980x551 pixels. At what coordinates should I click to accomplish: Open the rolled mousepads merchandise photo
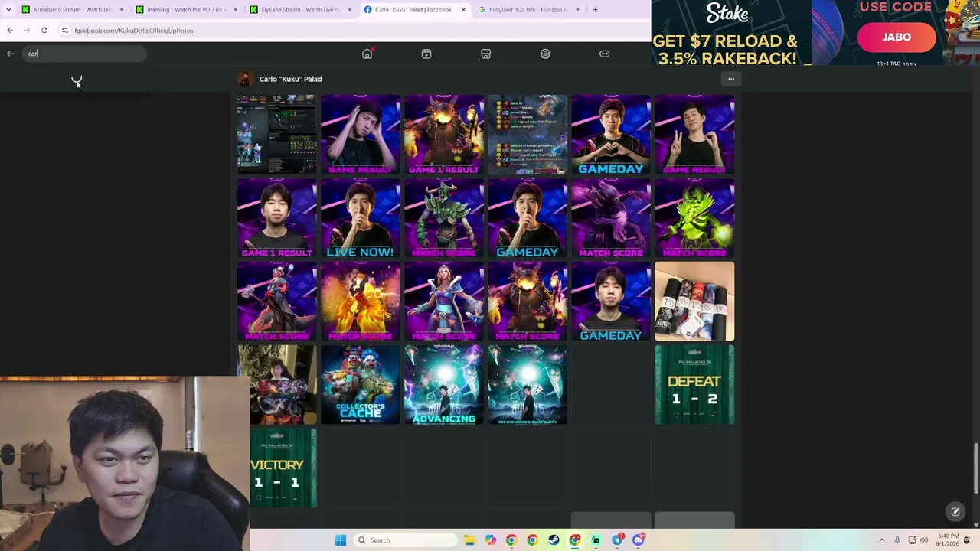[x=694, y=302]
